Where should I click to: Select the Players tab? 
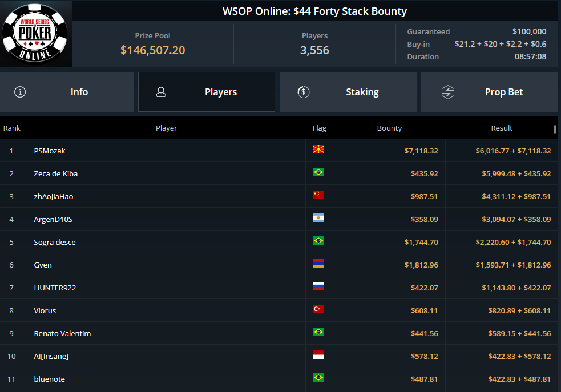pos(207,92)
